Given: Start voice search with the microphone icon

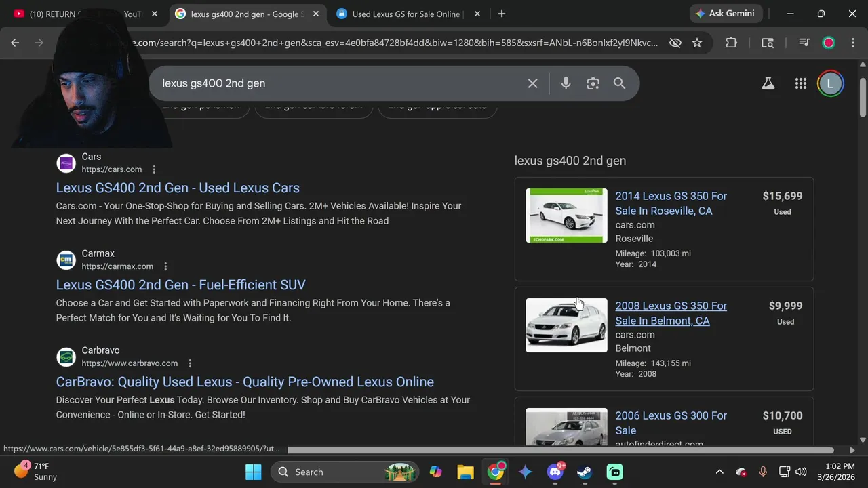Looking at the screenshot, I should pyautogui.click(x=566, y=83).
